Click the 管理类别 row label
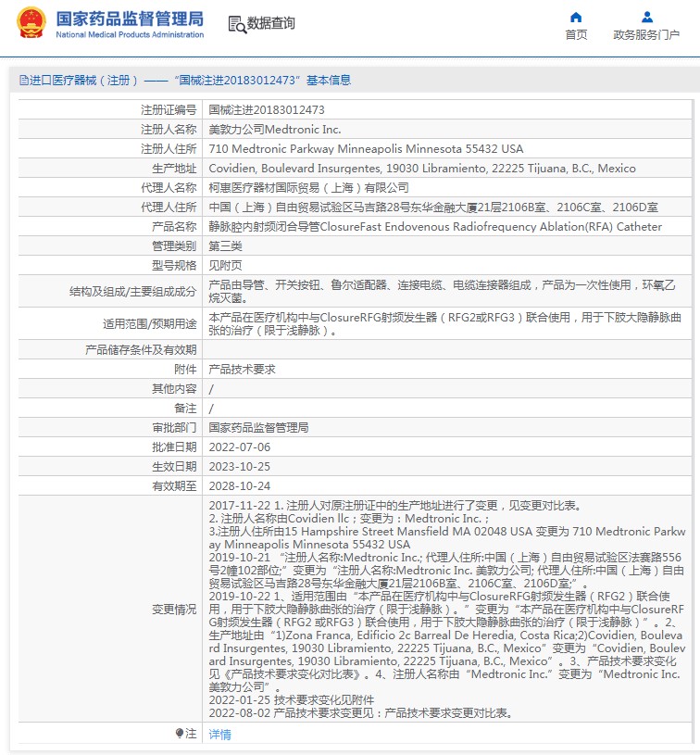 [174, 246]
